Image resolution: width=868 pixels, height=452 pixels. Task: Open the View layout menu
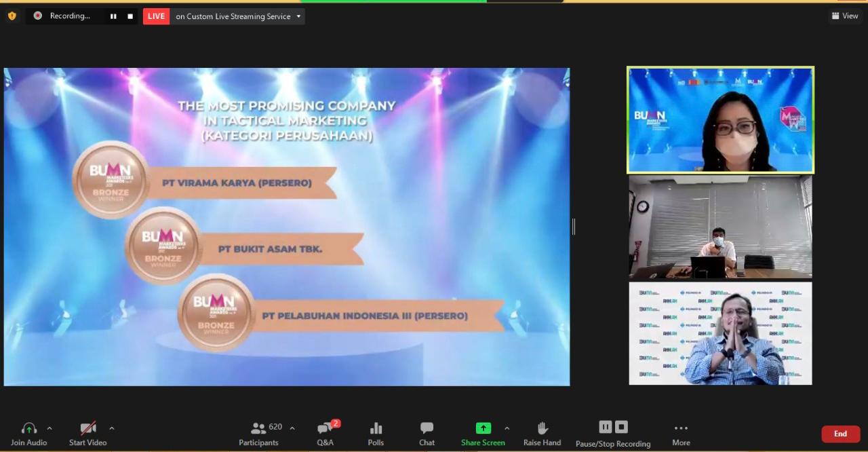point(845,16)
